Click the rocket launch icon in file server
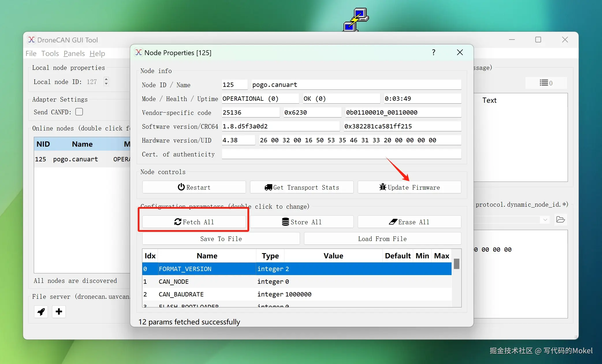Viewport: 602px width, 364px height. pos(41,312)
